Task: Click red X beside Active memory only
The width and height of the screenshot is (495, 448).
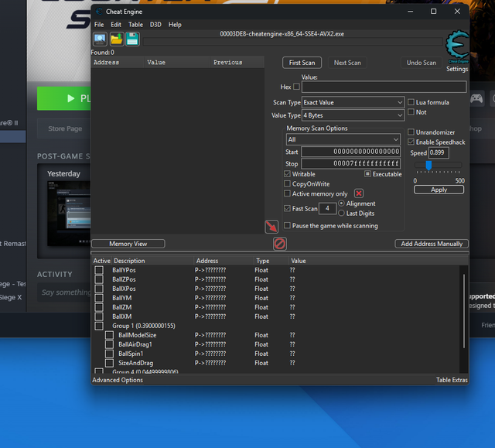Action: click(x=359, y=193)
